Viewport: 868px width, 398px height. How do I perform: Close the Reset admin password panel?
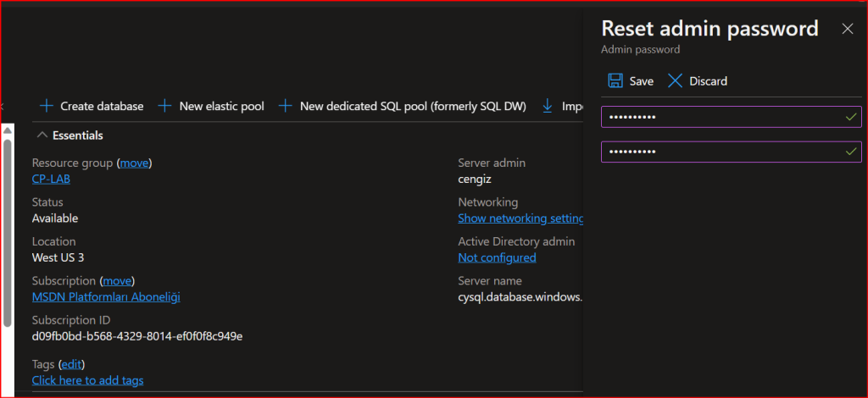[x=847, y=29]
